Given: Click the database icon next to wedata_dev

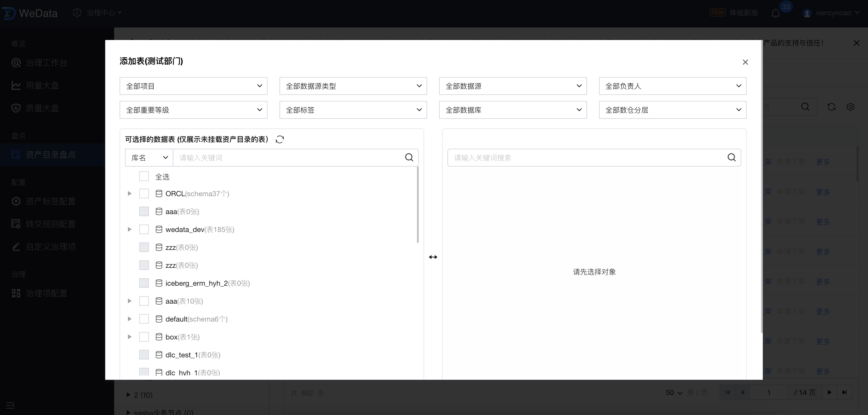Looking at the screenshot, I should click(x=159, y=230).
